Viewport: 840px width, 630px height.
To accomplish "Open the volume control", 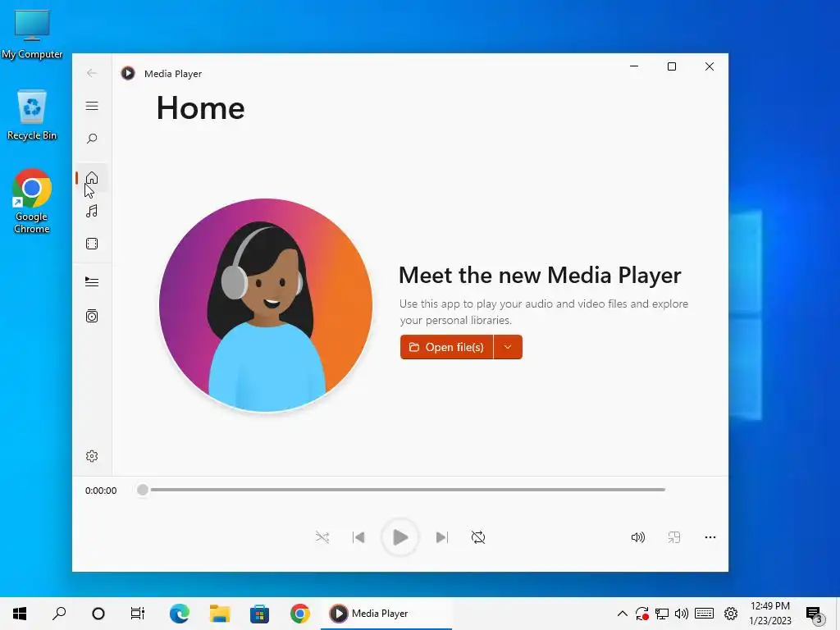I will (x=637, y=536).
